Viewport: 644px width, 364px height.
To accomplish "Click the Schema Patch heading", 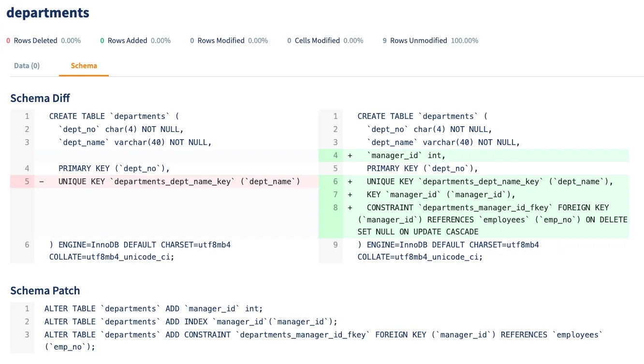I will point(45,291).
